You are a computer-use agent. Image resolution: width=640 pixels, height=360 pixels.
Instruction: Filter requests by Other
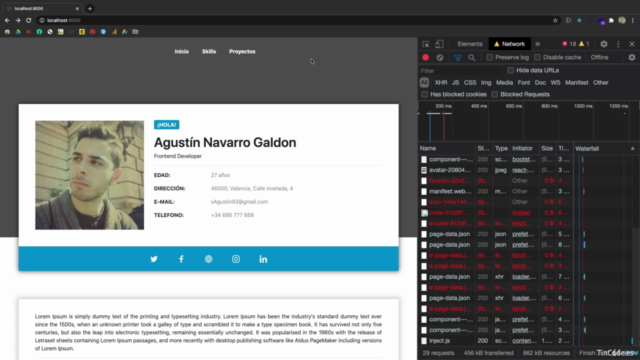pos(601,82)
